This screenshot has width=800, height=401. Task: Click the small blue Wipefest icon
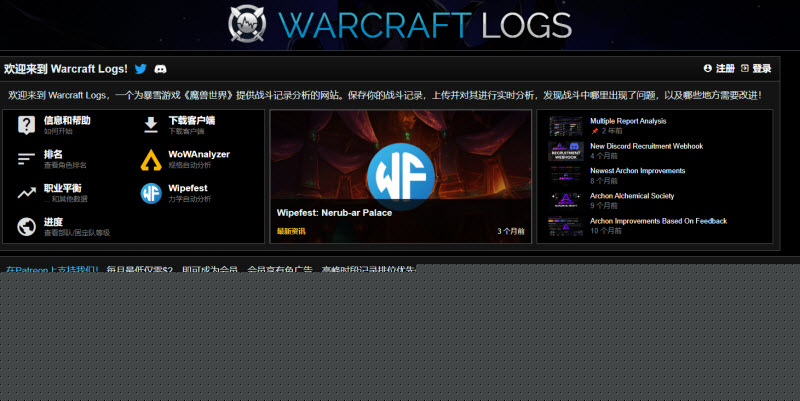click(x=151, y=193)
